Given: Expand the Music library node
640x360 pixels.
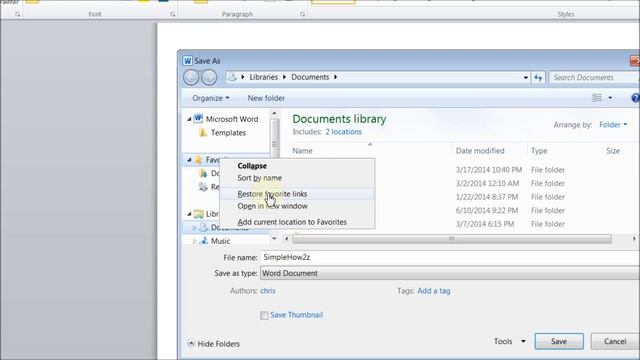Looking at the screenshot, I should point(194,241).
